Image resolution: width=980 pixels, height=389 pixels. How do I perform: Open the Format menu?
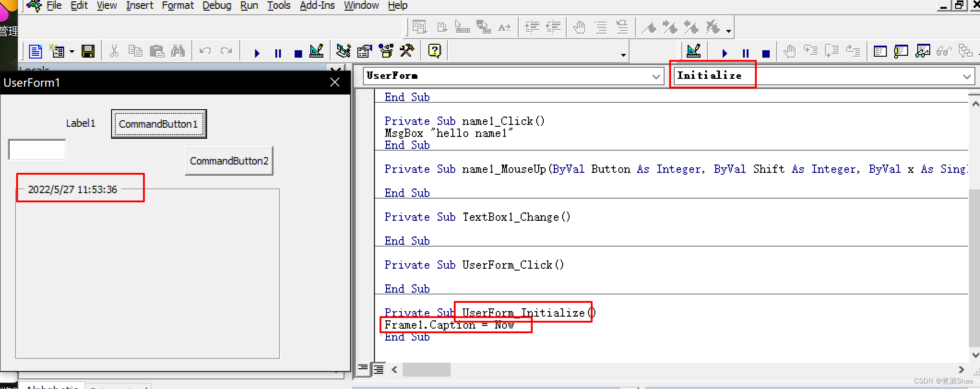[178, 6]
